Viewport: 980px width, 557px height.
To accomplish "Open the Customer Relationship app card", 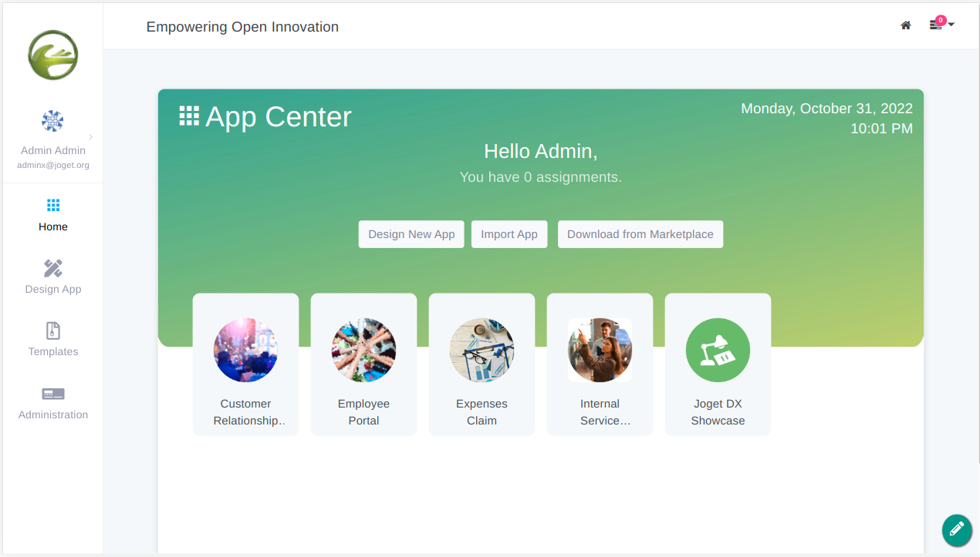I will pos(246,364).
